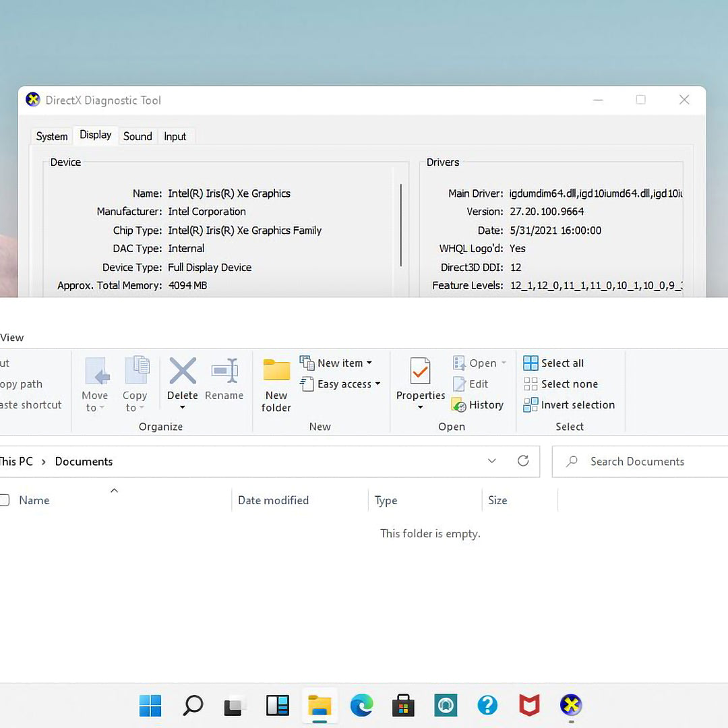Screen dimensions: 728x728
Task: Click the Delete icon in Organize group
Action: [183, 371]
